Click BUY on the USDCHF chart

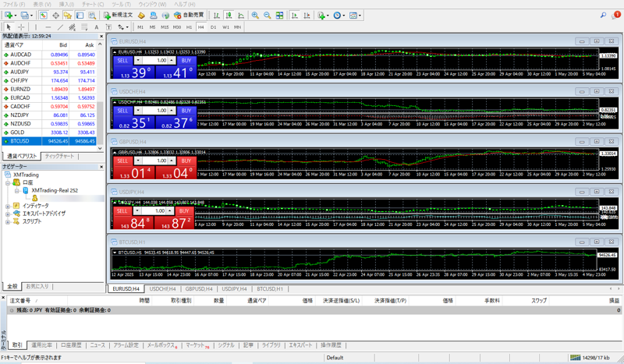click(x=186, y=111)
